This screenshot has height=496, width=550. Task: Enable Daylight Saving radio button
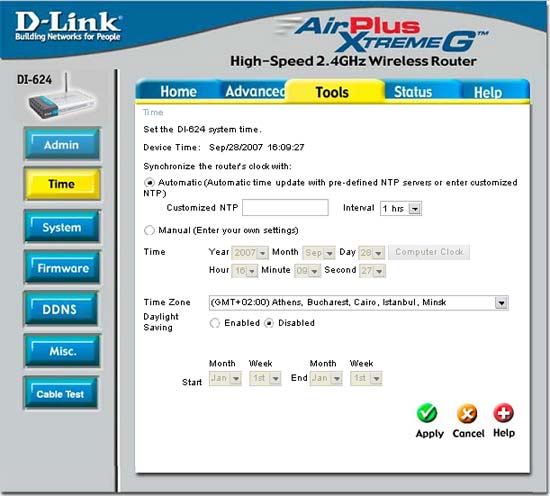point(214,323)
